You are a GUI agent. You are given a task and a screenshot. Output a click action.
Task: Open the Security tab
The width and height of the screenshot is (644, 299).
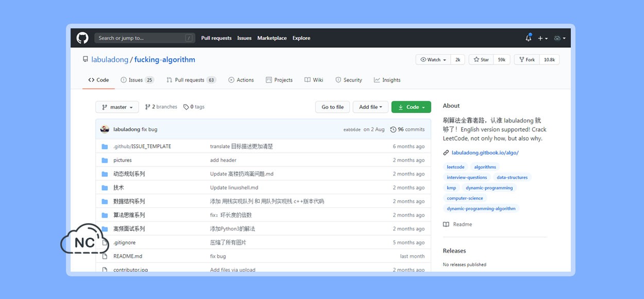349,80
